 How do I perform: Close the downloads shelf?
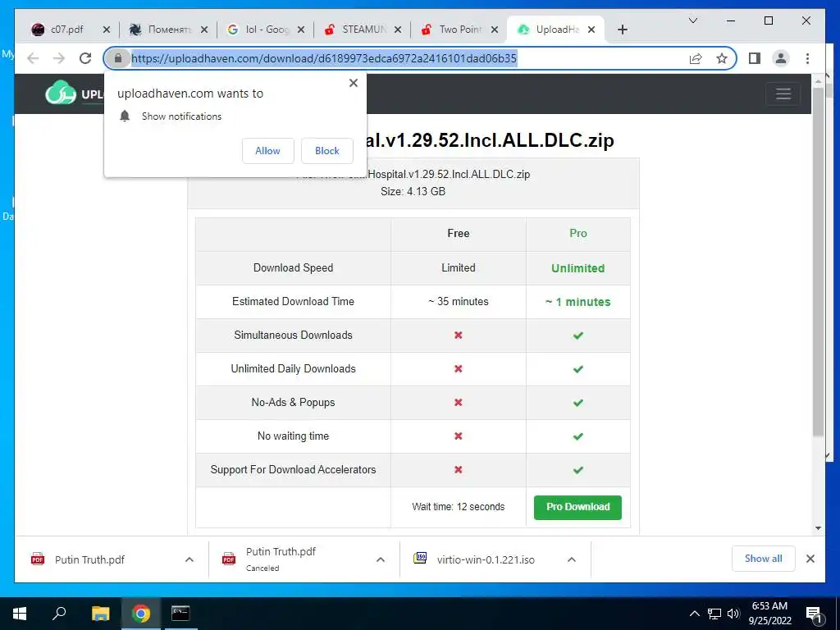tap(810, 559)
